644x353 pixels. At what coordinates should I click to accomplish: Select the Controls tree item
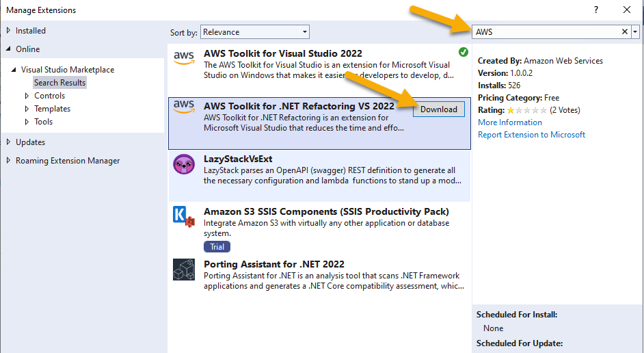tap(49, 96)
